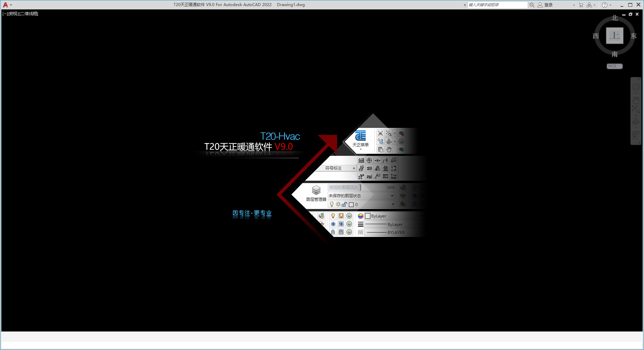The image size is (644, 350).
Task: Click the 上 top face of ViewCube
Action: (614, 36)
